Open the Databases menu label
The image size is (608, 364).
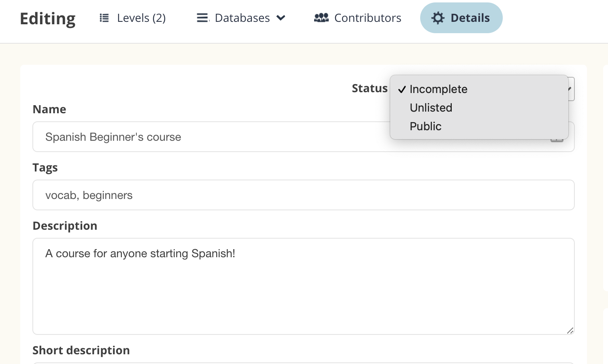242,18
